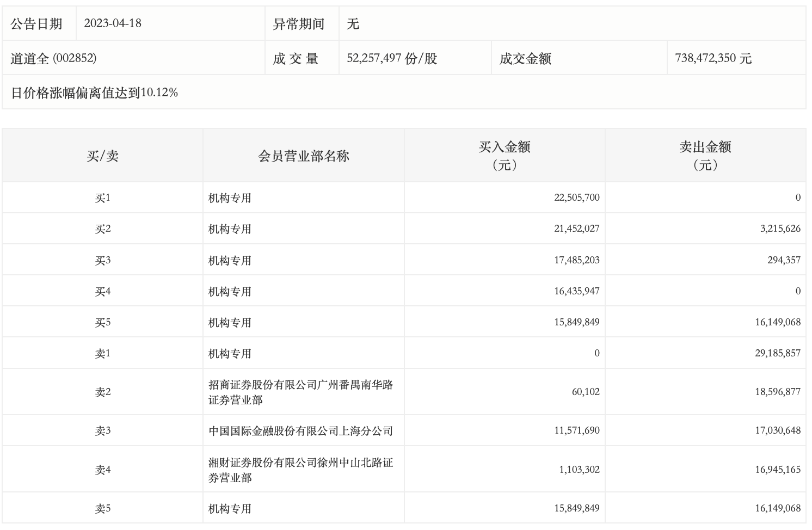Select buy amount 22,505,700
This screenshot has width=812, height=530.
[x=577, y=198]
